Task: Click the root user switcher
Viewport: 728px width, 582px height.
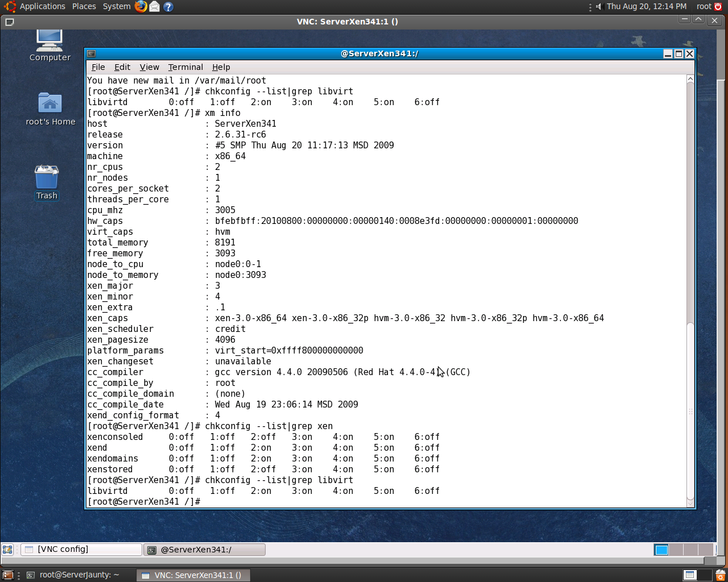Action: click(704, 6)
